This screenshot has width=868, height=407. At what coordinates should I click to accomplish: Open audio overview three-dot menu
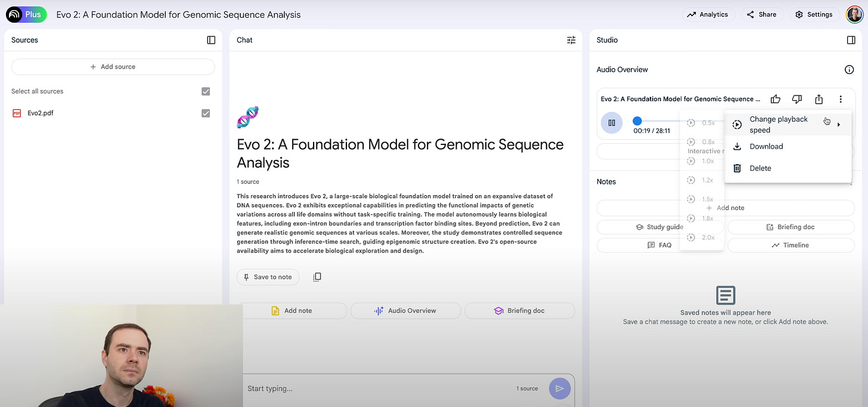[x=841, y=99]
